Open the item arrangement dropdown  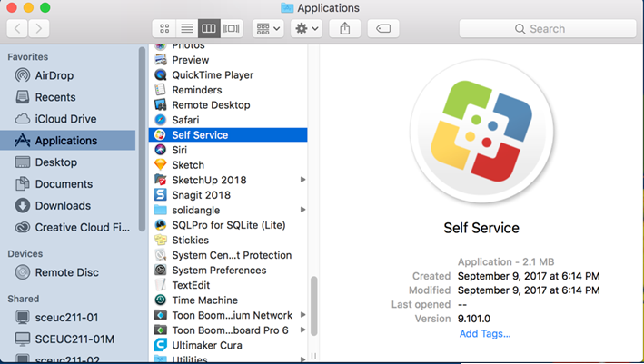tap(268, 28)
